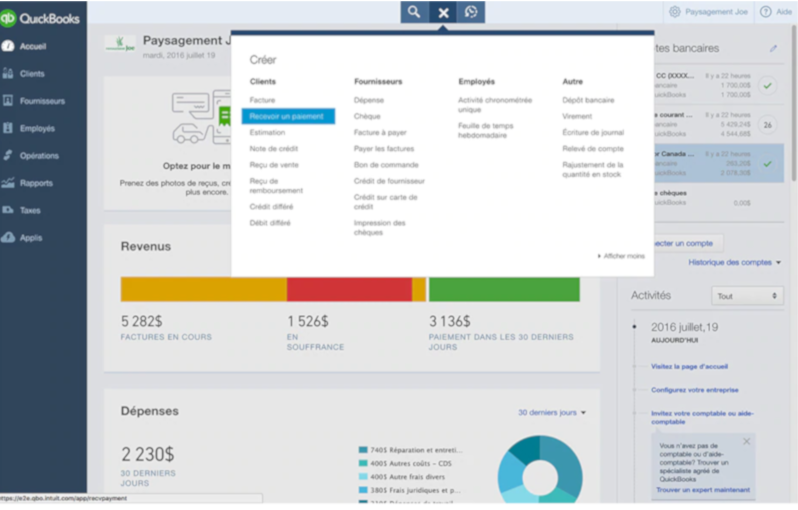Image resolution: width=798 pixels, height=510 pixels.
Task: Go to Fournisseurs in the sidebar
Action: click(42, 101)
